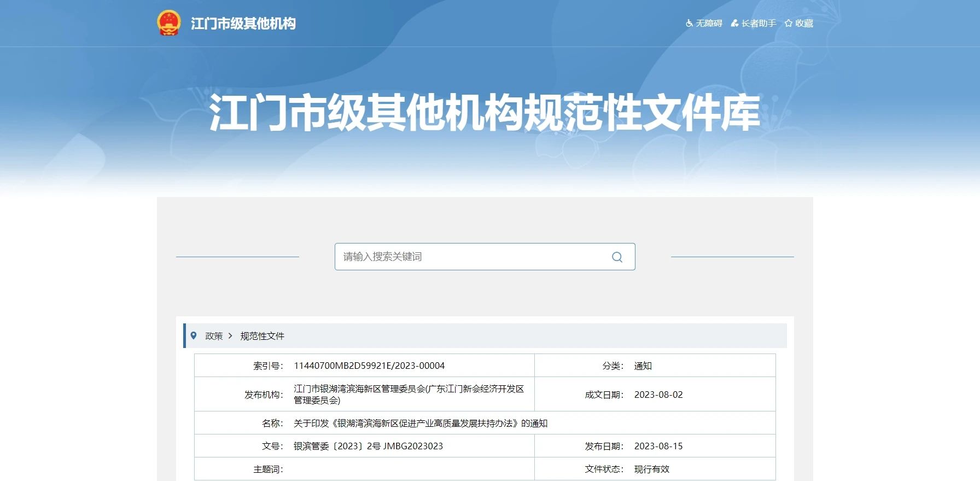
Task: Click the location pin breadcrumb icon
Action: [x=193, y=335]
